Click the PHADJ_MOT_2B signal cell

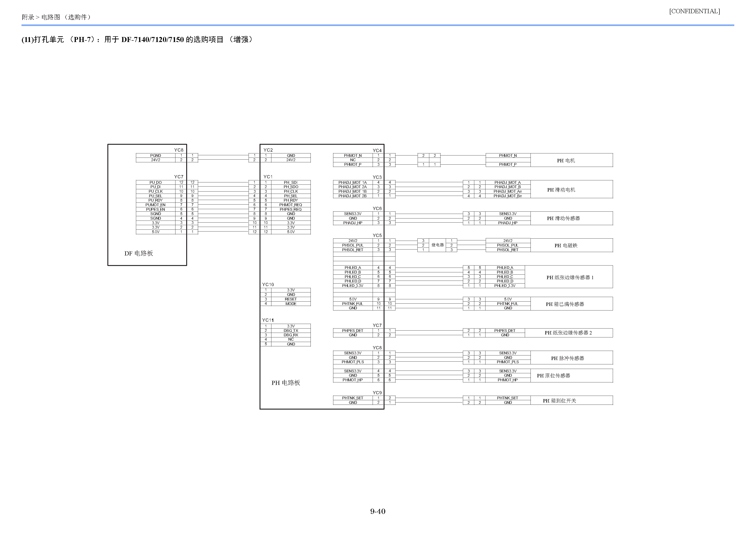[x=353, y=196]
